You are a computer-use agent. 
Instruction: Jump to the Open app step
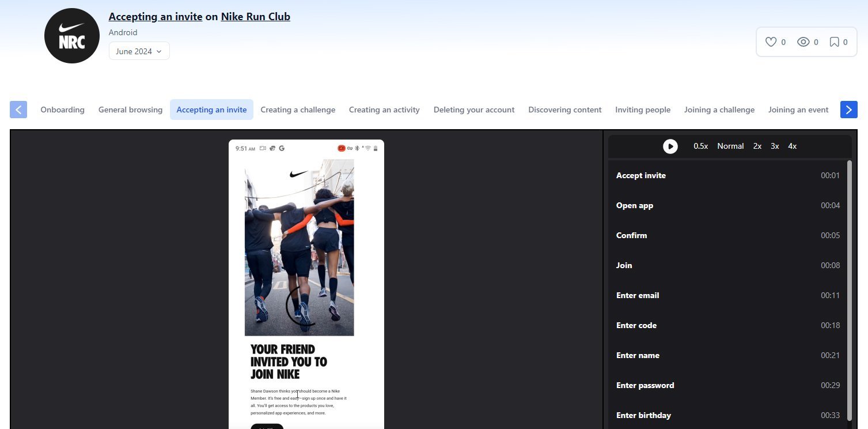(728, 205)
